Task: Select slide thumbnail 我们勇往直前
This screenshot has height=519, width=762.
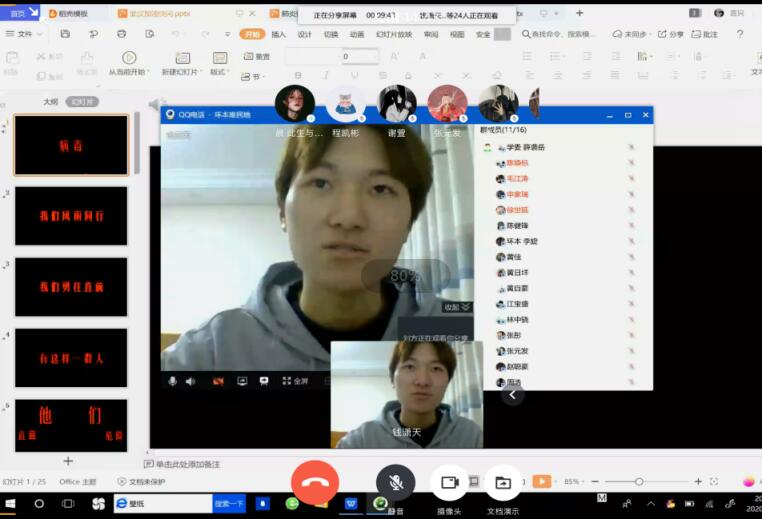Action: pos(71,287)
